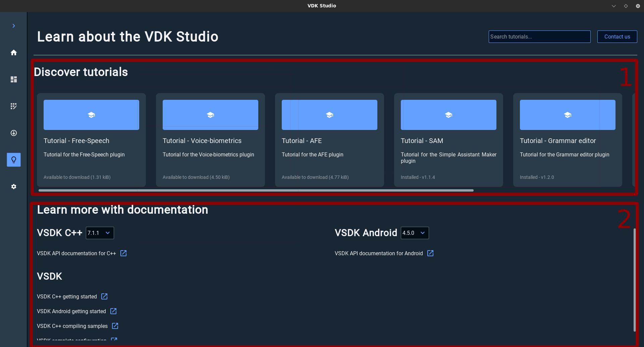Click external link icon beside VSDK Android getting started

point(113,311)
